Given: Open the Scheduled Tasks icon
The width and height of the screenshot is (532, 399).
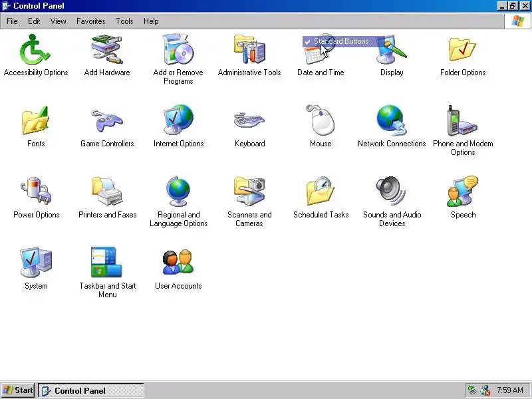Looking at the screenshot, I should pos(321,192).
